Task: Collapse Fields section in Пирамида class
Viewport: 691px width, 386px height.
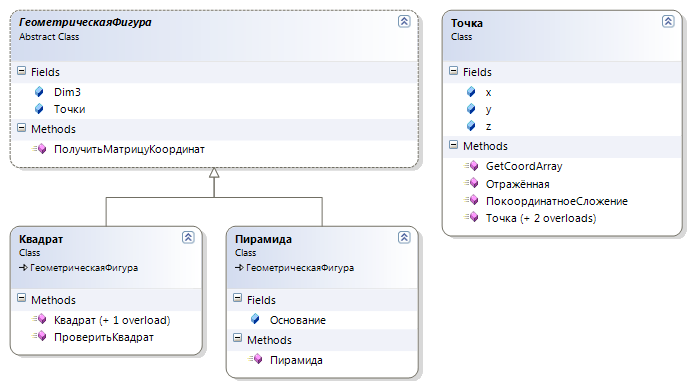Action: 238,298
